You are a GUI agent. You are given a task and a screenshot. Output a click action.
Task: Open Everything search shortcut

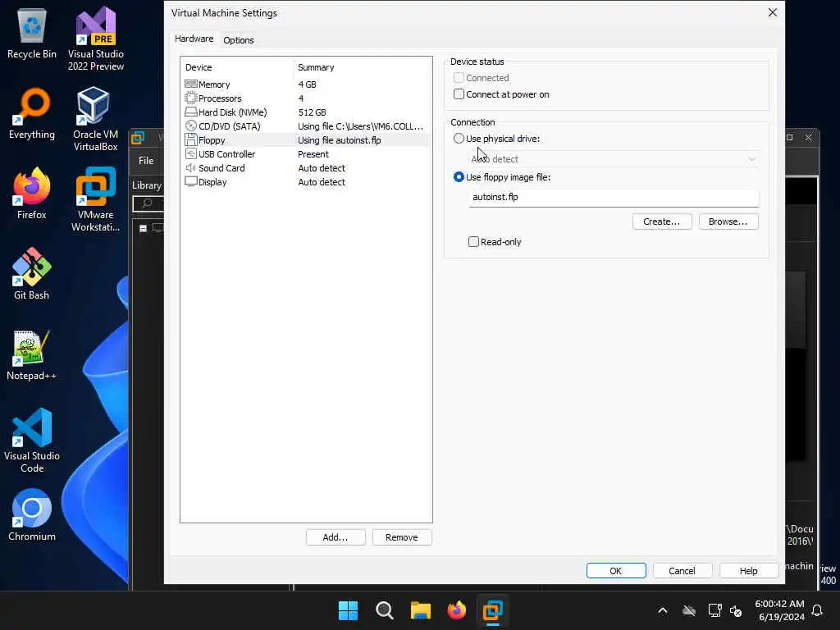tap(32, 113)
